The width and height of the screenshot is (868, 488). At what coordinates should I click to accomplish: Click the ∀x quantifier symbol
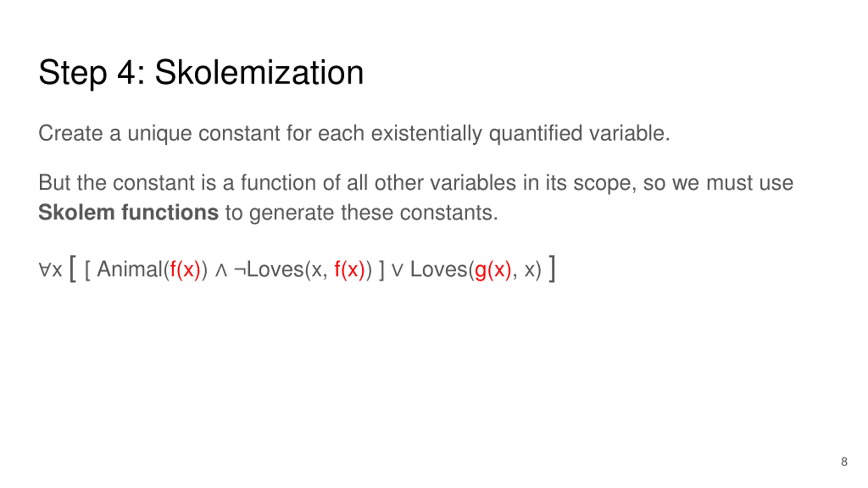pos(50,270)
